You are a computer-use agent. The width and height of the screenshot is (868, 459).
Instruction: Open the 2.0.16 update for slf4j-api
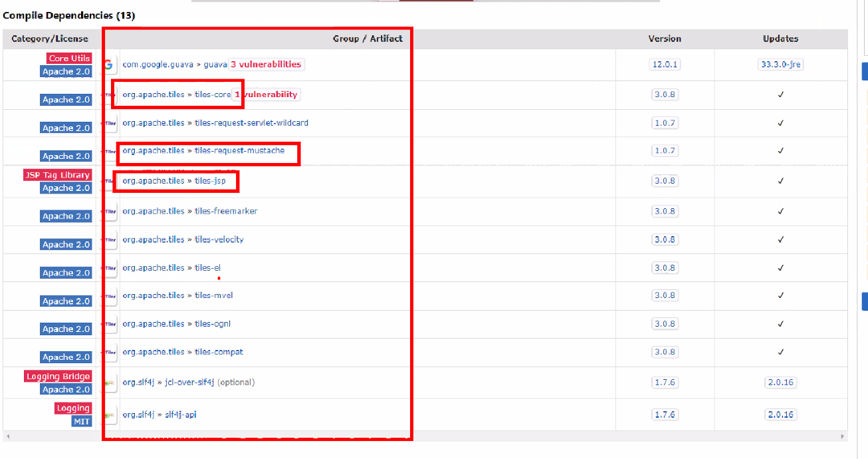[781, 414]
